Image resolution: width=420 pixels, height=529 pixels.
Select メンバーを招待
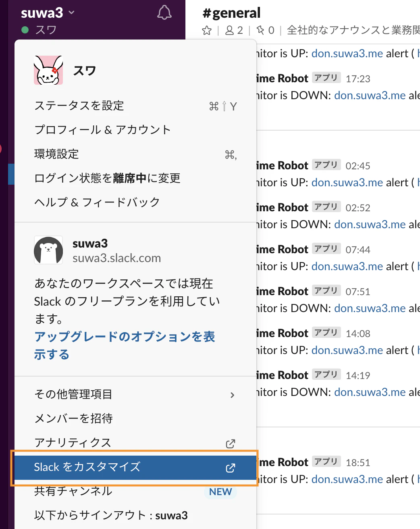coord(135,419)
